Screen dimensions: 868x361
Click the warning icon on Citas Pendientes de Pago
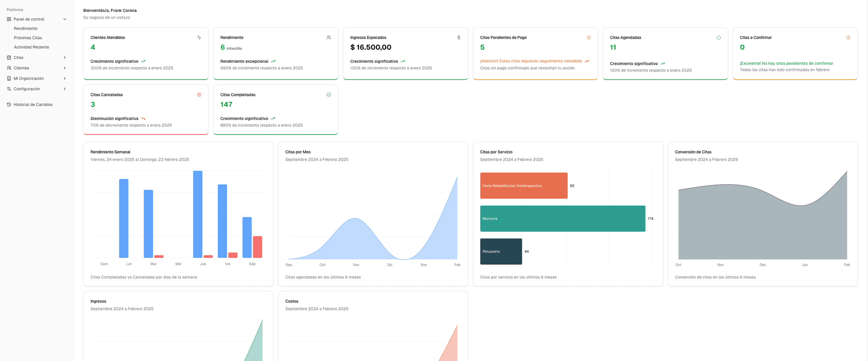588,38
